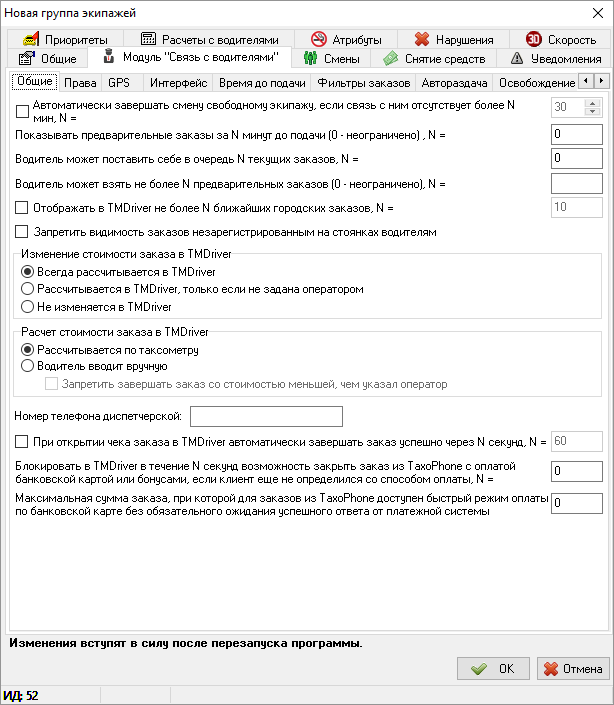Click the Отмена button
This screenshot has height=705, width=614.
[x=573, y=669]
